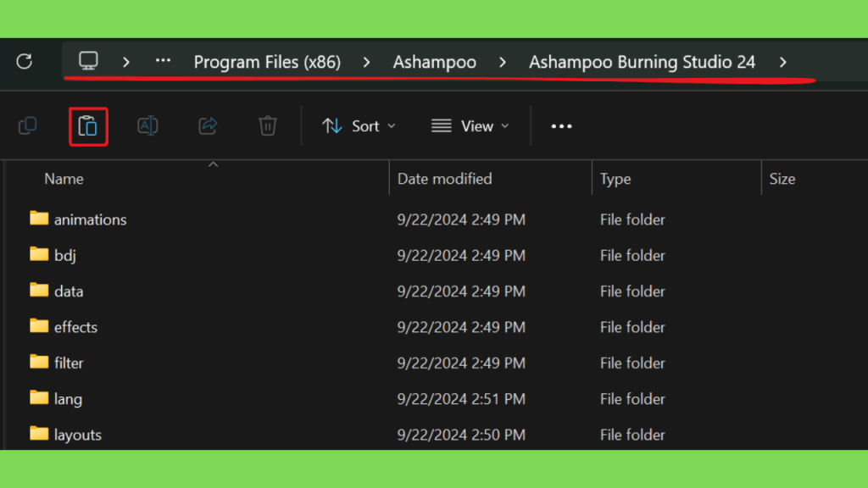This screenshot has width=868, height=488.
Task: Select the animations folder name
Action: pyautogui.click(x=90, y=219)
